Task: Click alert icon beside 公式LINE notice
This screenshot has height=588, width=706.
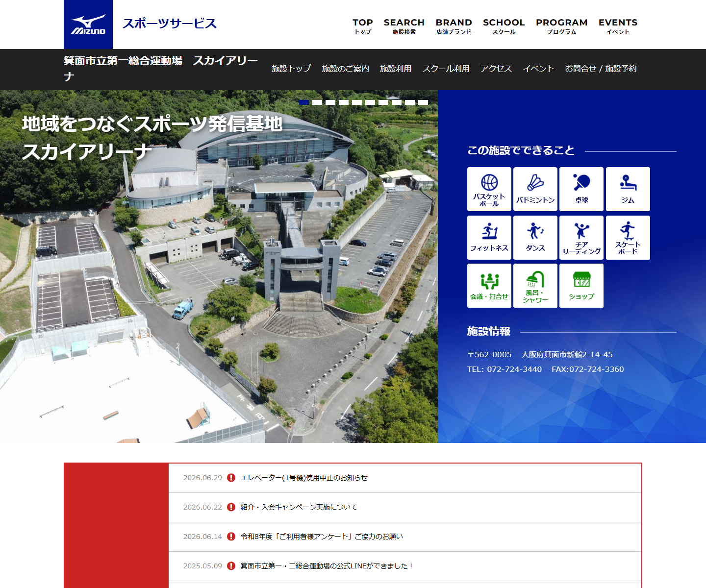Action: click(x=231, y=566)
